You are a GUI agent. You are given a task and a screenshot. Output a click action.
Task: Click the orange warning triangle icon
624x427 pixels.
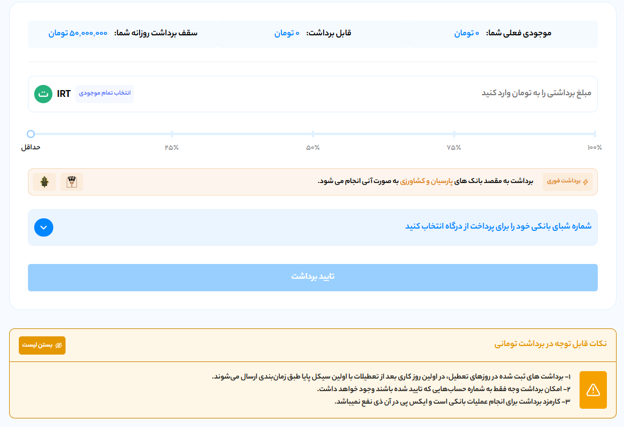pyautogui.click(x=593, y=390)
